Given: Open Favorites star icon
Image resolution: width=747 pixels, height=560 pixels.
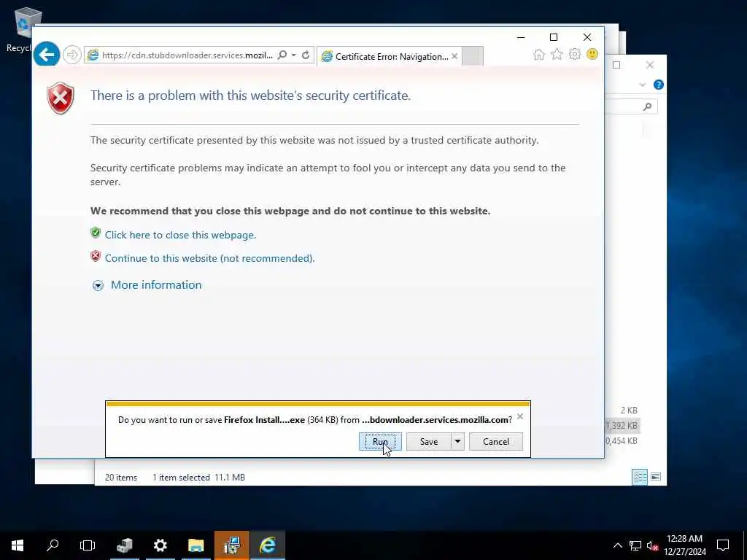Looking at the screenshot, I should click(x=557, y=54).
